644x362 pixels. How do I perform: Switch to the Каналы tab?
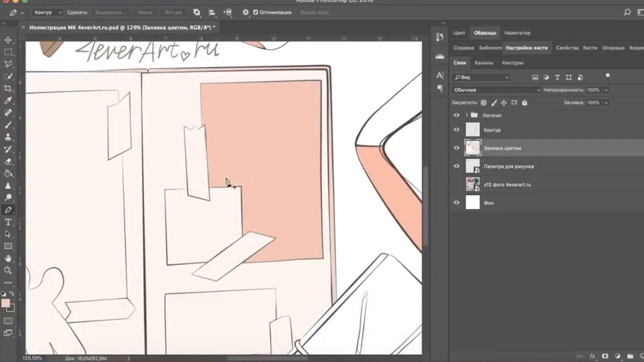[x=484, y=63]
